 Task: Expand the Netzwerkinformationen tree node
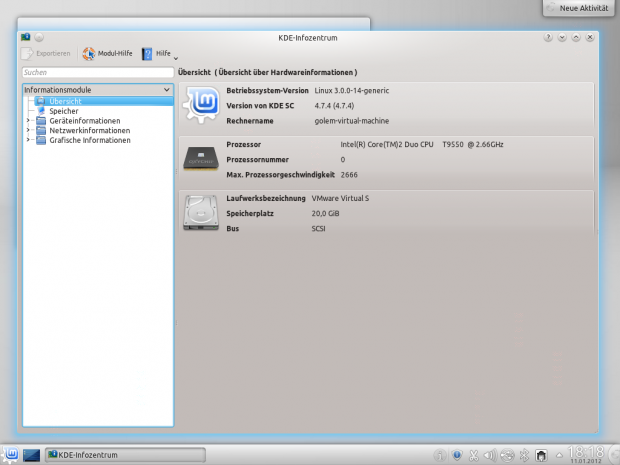28,130
